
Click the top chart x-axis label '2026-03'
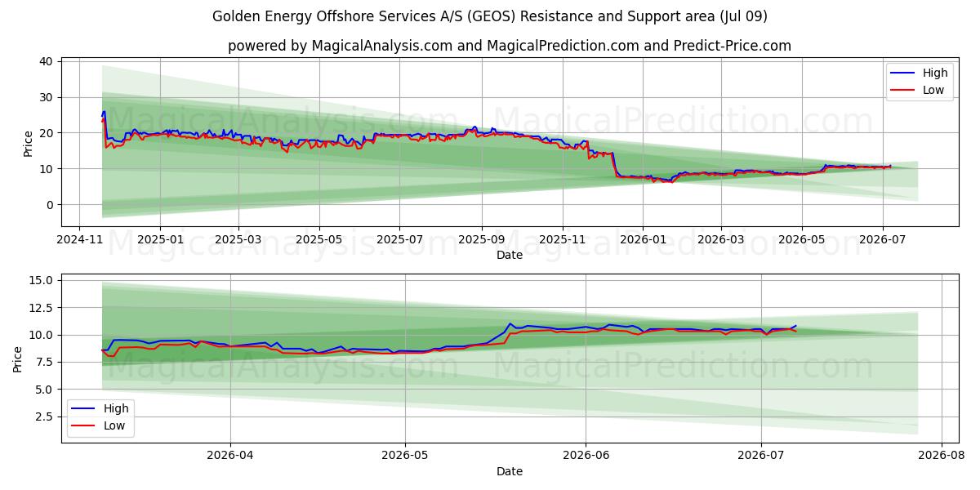pos(721,241)
